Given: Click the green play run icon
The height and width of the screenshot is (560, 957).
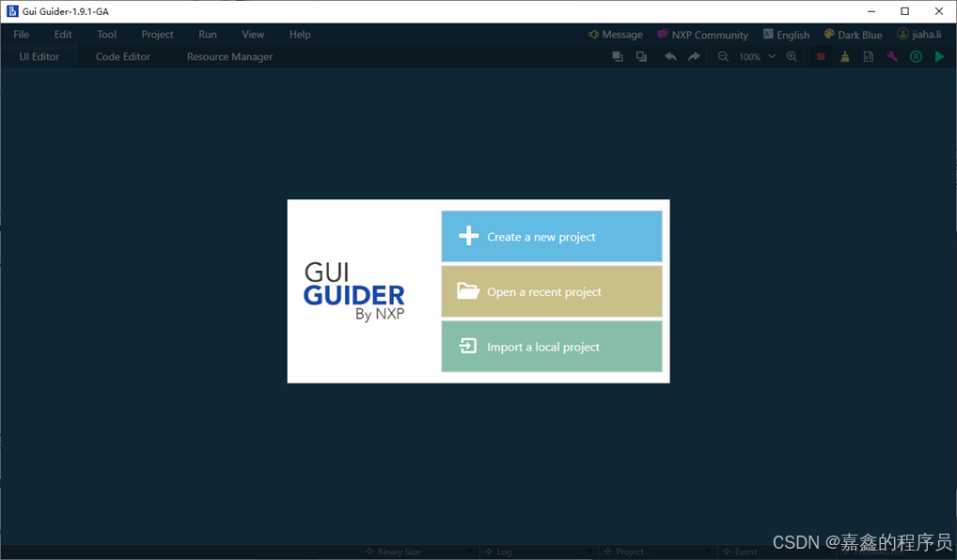Looking at the screenshot, I should [939, 56].
